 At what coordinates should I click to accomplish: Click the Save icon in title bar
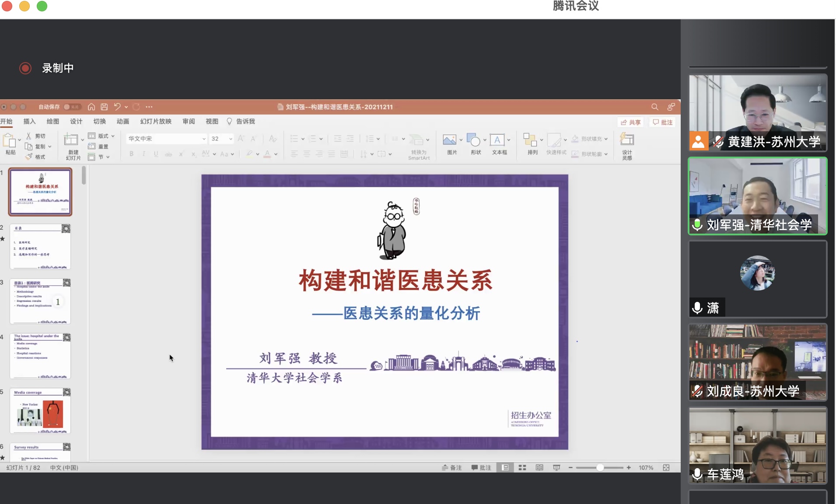tap(104, 107)
